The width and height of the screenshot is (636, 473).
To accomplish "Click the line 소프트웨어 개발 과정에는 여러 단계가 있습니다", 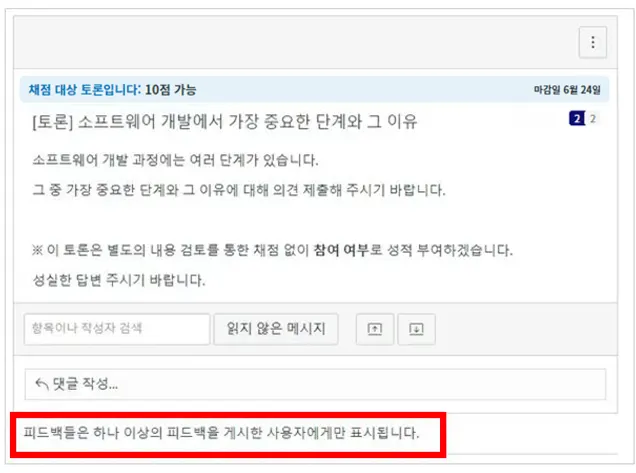I will (175, 160).
